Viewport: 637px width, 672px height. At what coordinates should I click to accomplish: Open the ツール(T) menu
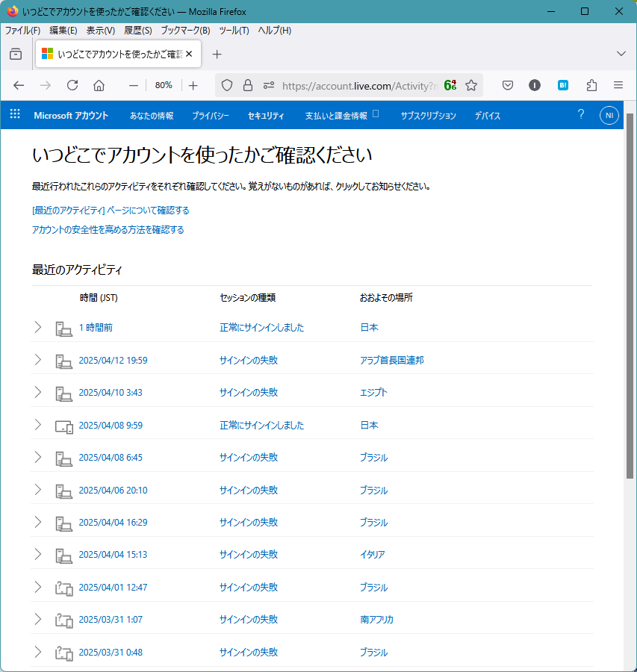(x=234, y=31)
